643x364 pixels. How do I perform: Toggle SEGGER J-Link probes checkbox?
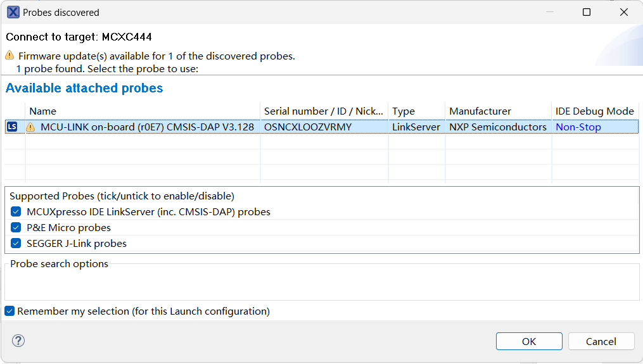(x=16, y=244)
